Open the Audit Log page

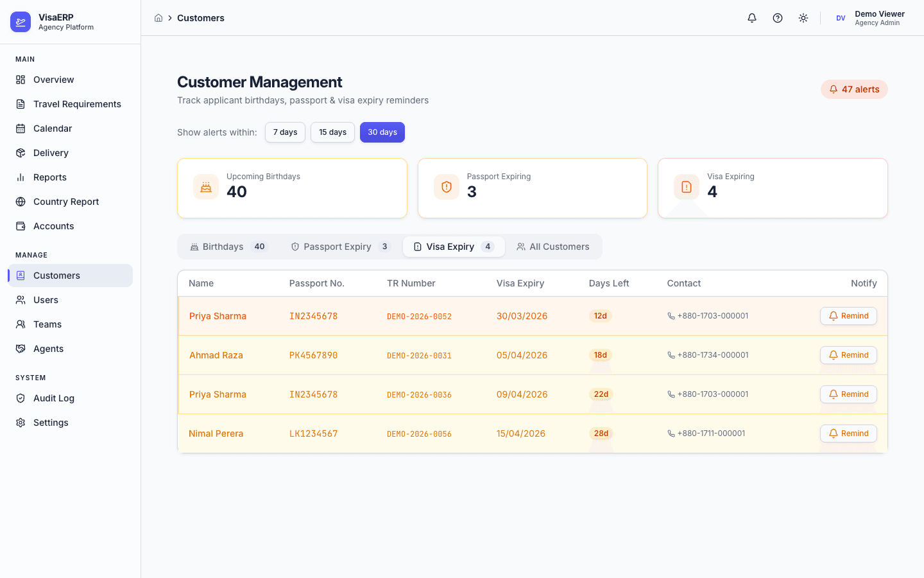[53, 398]
